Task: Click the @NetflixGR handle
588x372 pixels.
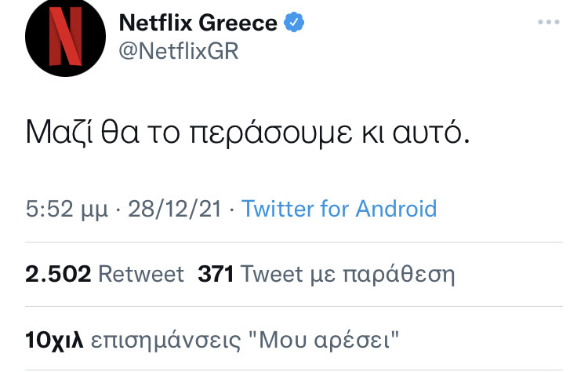Action: click(x=179, y=51)
